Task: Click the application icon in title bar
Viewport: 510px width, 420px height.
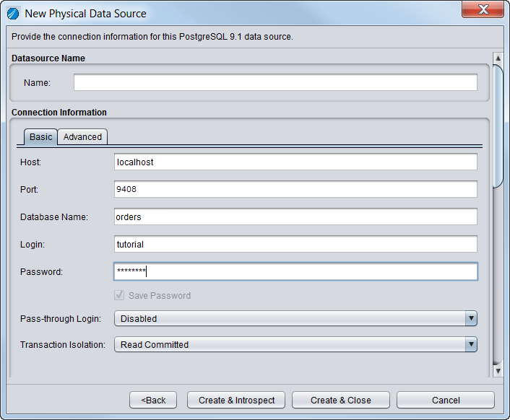Action: tap(13, 13)
